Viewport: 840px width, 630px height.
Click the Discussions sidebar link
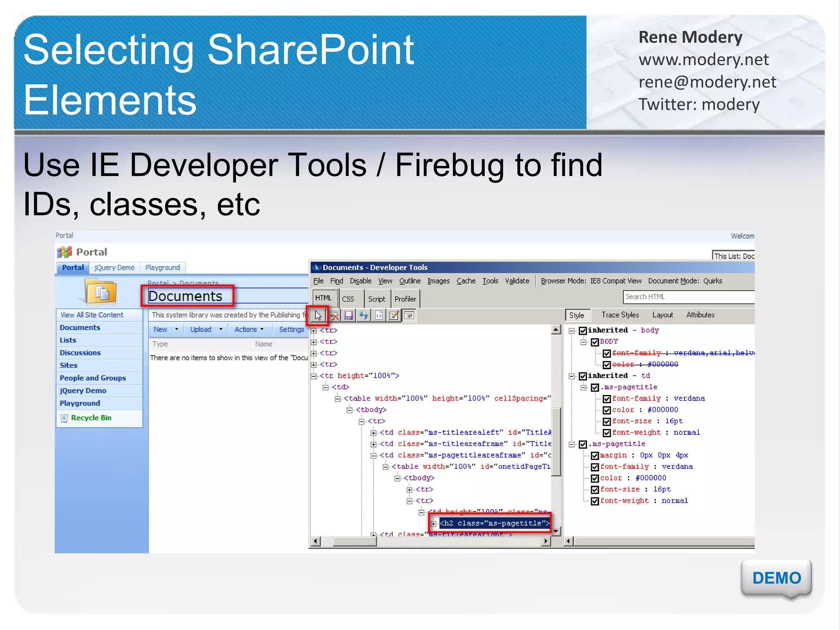point(80,353)
